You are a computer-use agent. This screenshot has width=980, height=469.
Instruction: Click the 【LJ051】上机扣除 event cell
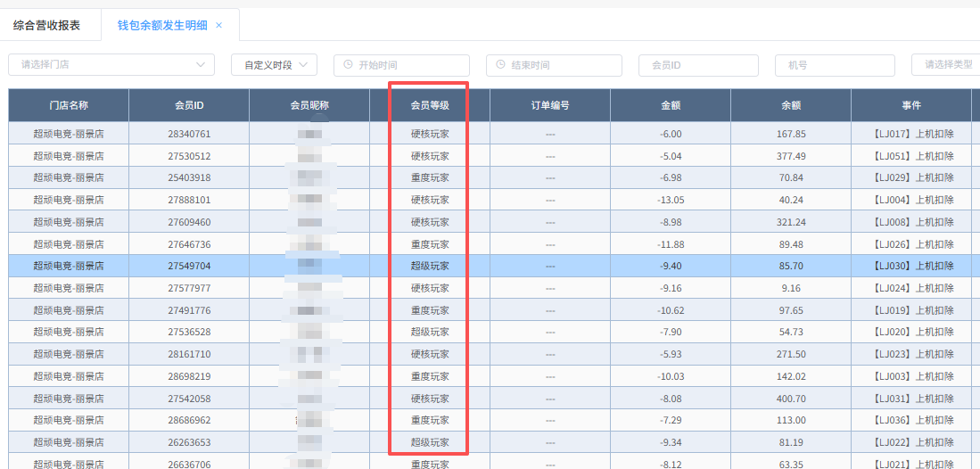point(911,156)
